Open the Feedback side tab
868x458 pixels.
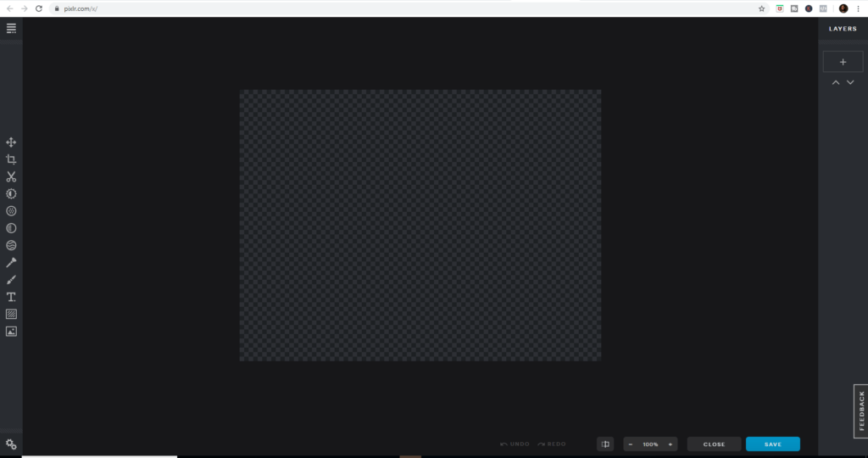(861, 411)
